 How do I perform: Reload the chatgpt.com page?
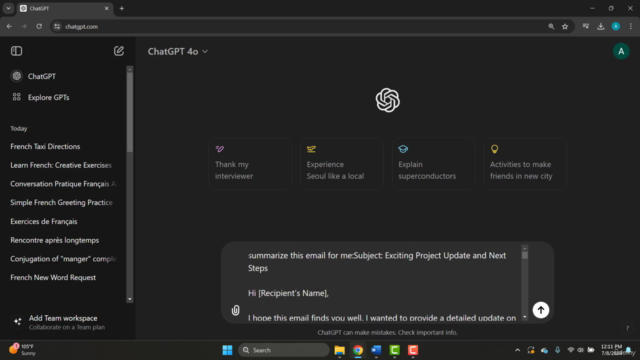pyautogui.click(x=39, y=27)
